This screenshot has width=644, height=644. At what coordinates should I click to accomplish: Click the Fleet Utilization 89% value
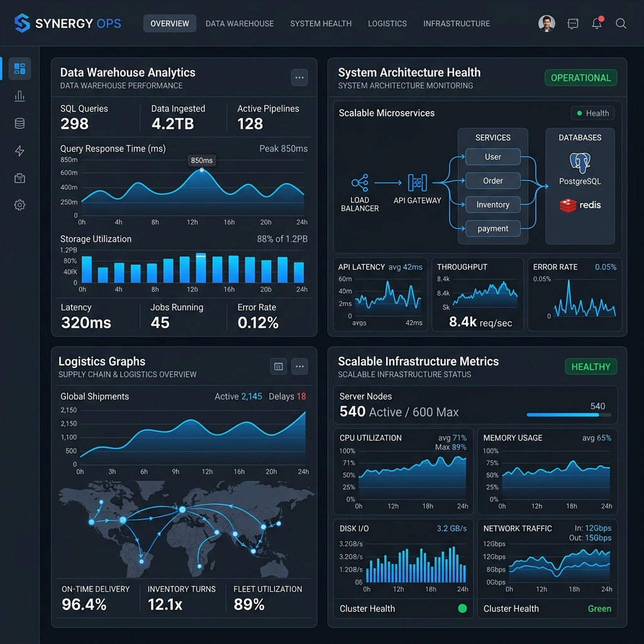pyautogui.click(x=249, y=604)
